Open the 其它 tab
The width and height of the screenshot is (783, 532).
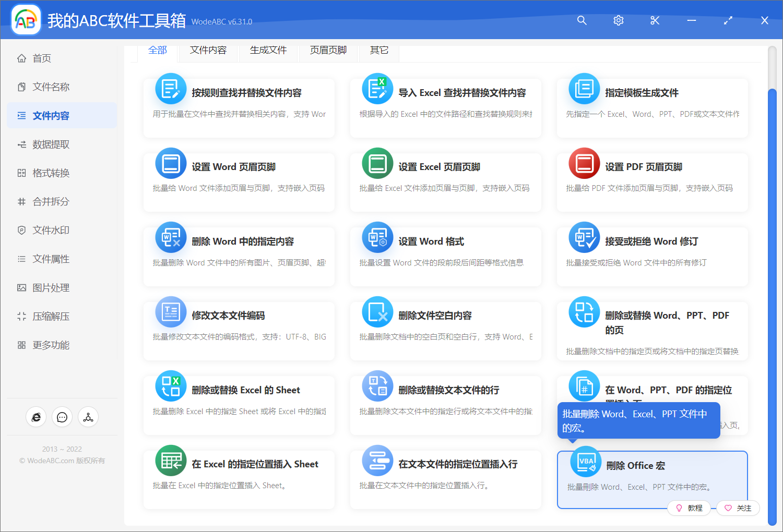(x=379, y=50)
